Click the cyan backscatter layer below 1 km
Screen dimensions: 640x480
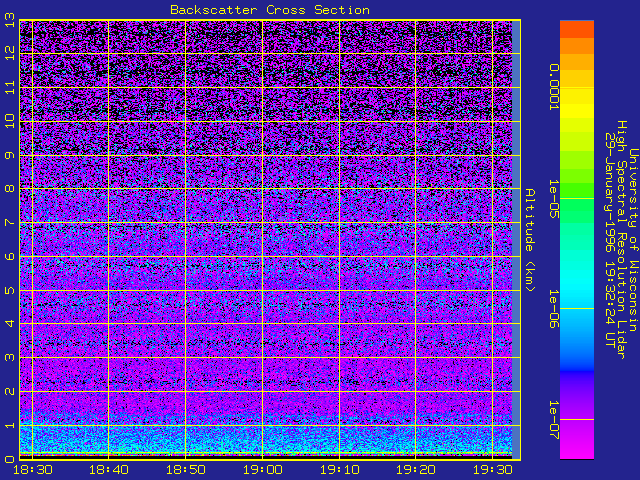(x=265, y=440)
